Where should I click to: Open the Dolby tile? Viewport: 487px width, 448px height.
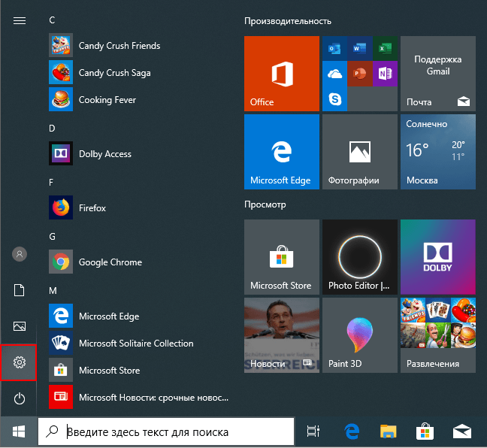coord(438,257)
